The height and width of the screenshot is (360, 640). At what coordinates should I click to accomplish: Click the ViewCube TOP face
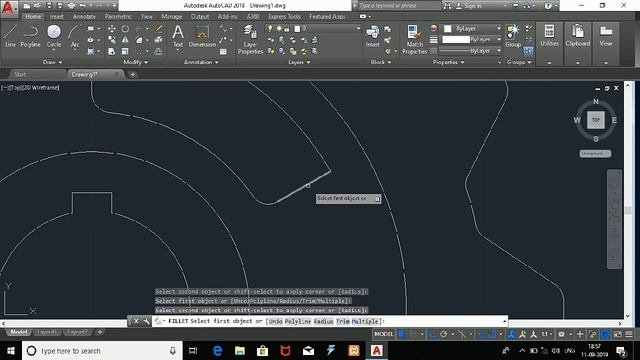pyautogui.click(x=596, y=120)
